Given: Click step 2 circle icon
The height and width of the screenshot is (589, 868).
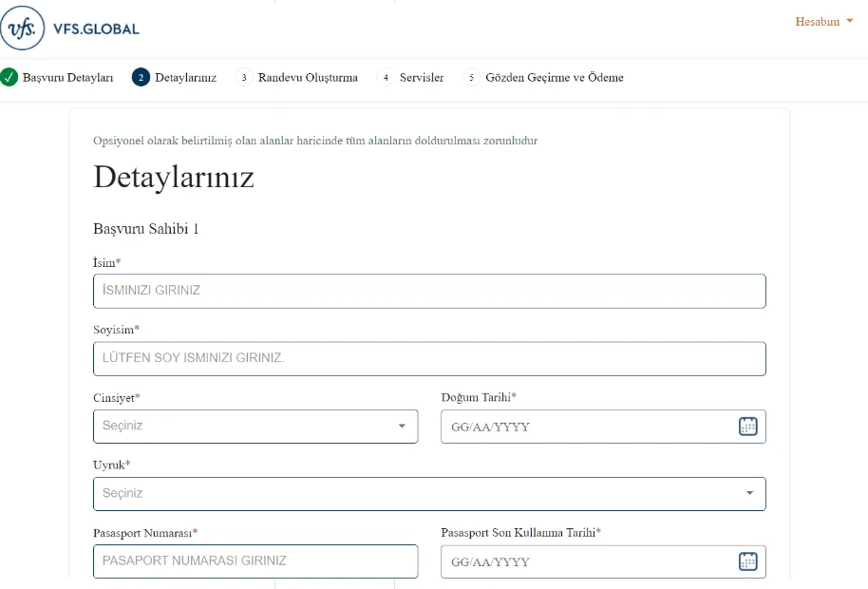Looking at the screenshot, I should tap(141, 78).
